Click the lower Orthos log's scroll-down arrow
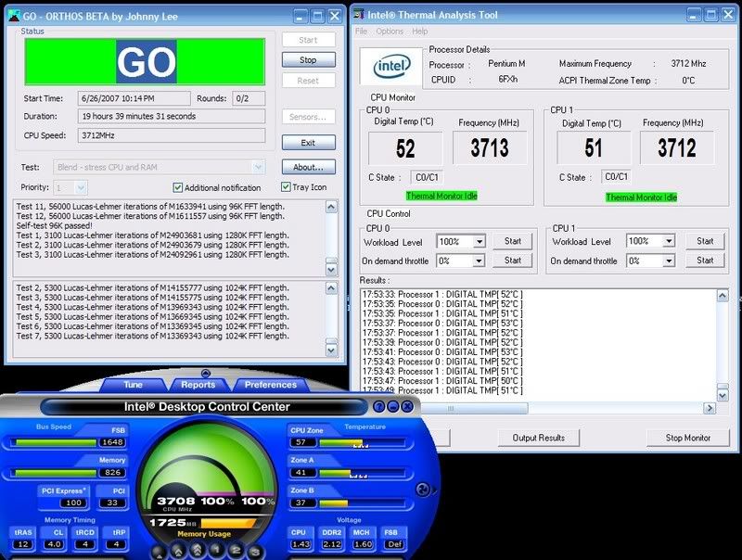742x560 pixels. 331,350
